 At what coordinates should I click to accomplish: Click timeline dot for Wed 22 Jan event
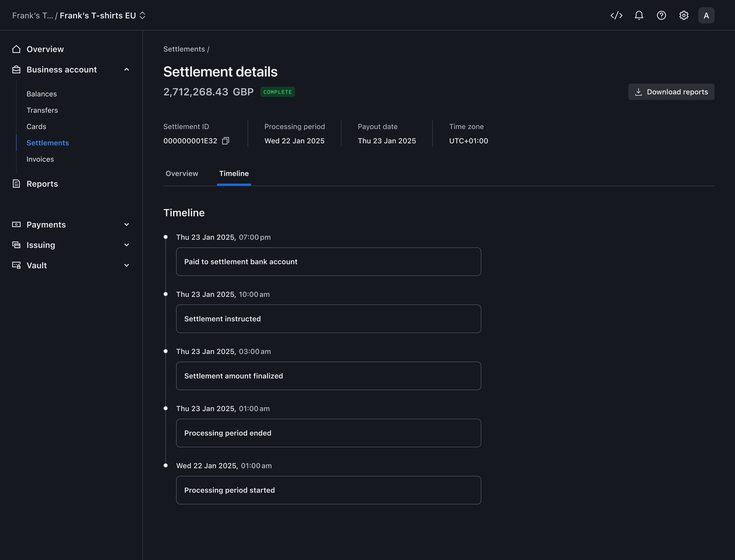[x=165, y=465]
